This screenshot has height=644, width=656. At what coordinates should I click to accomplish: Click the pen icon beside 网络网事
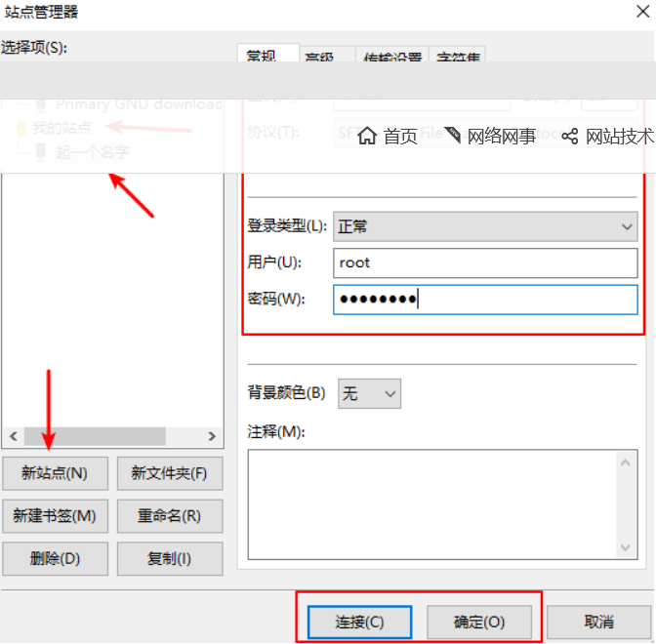point(452,135)
